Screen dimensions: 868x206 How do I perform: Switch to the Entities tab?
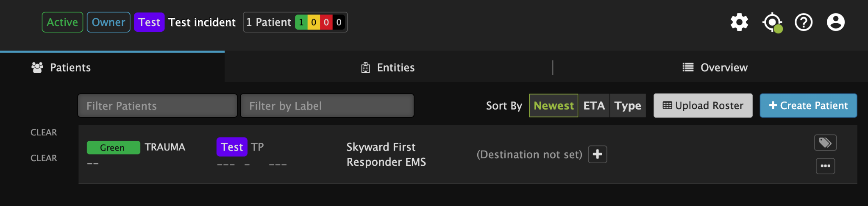point(388,67)
